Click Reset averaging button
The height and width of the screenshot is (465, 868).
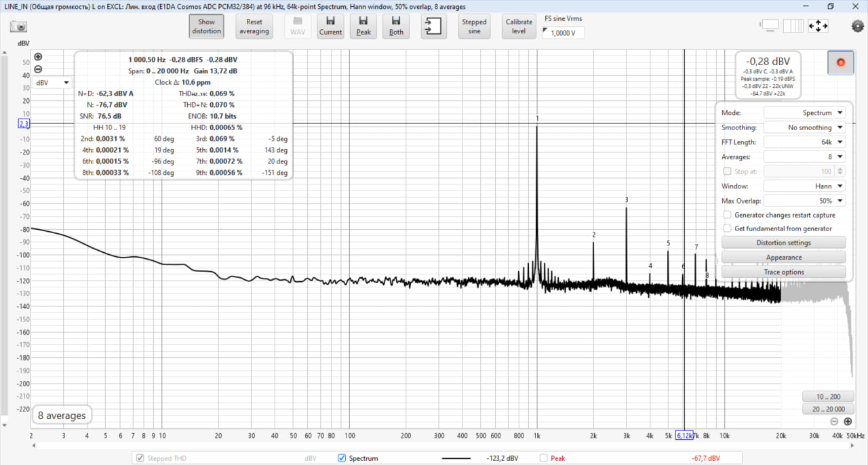point(254,26)
